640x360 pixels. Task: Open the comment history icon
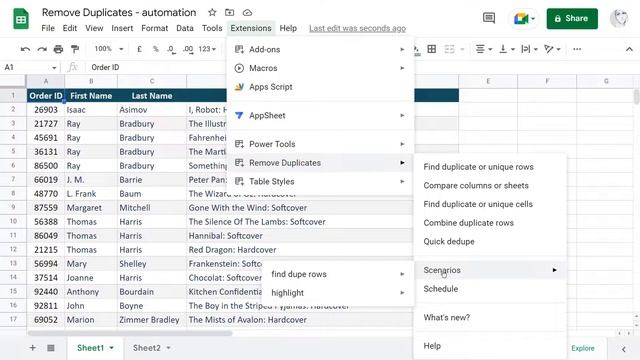[489, 18]
